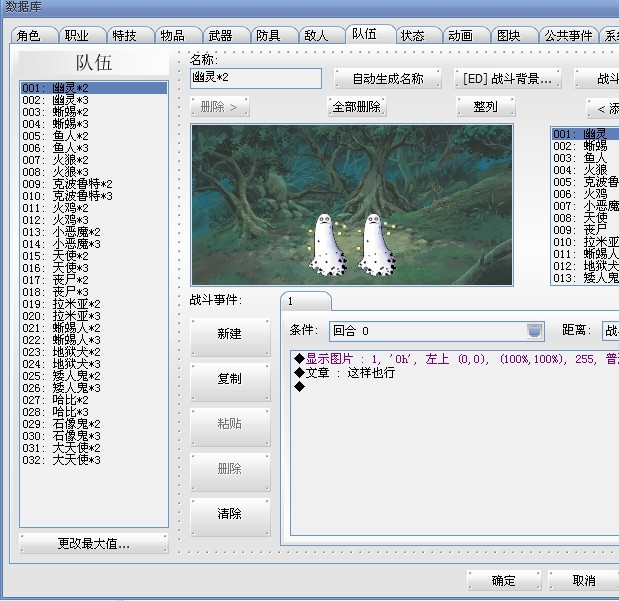
Task: Cancel with the 取消 button
Action: point(584,580)
